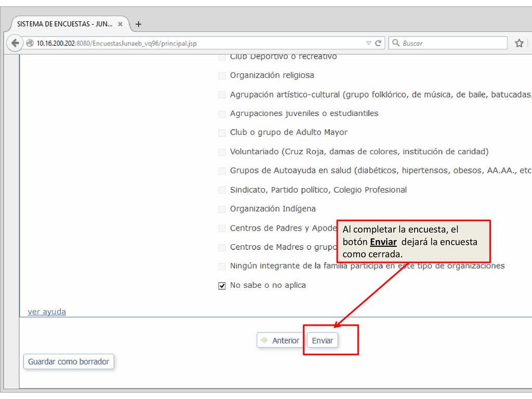Bookmark this page with the star icon
The image size is (532, 399).
point(519,43)
